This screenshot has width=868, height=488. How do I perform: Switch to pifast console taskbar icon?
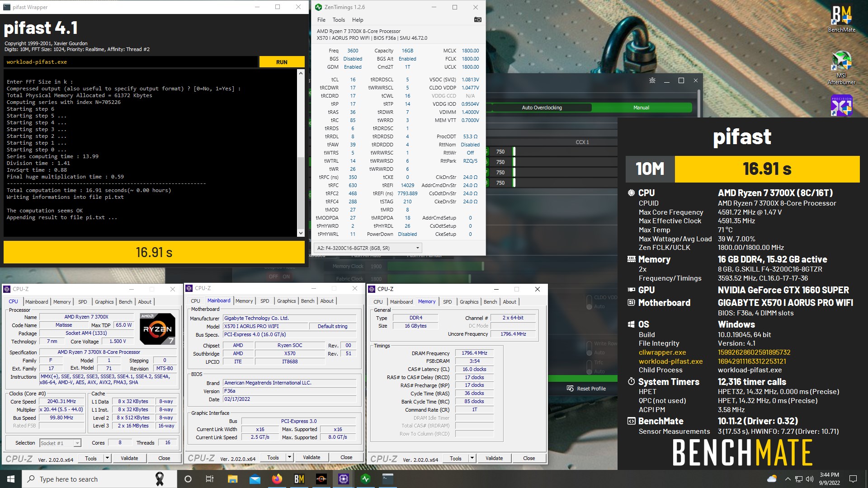[388, 479]
